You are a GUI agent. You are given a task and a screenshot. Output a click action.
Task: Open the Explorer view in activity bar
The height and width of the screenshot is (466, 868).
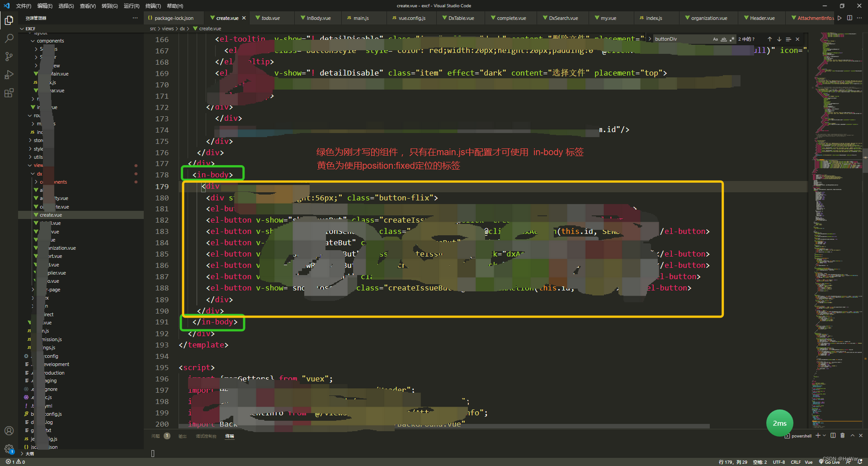tap(9, 20)
